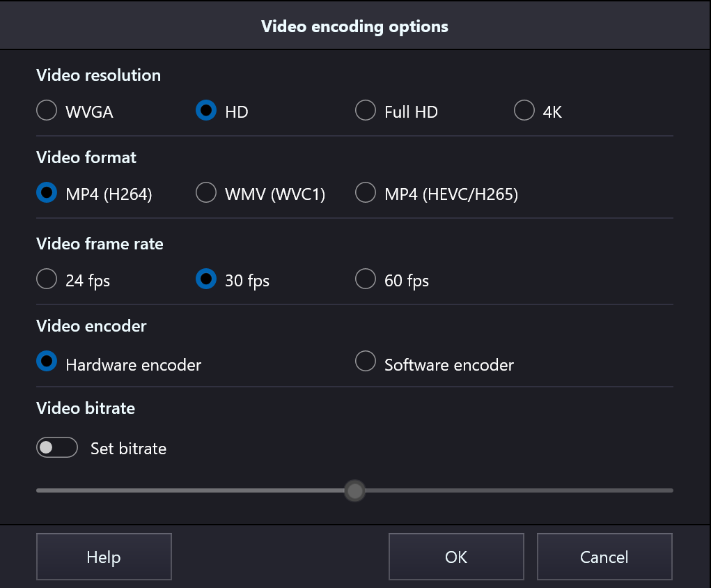711x588 pixels.
Task: Set frame rate to 24 fps
Action: pyautogui.click(x=47, y=279)
